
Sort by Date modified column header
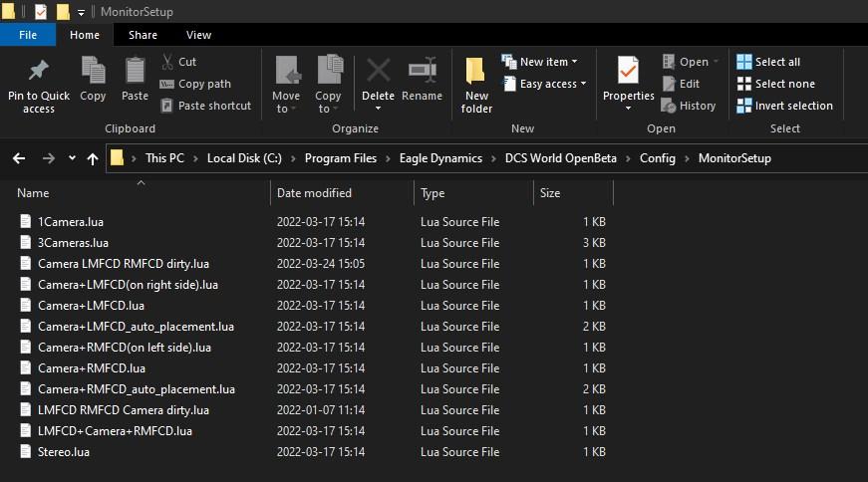[x=314, y=193]
